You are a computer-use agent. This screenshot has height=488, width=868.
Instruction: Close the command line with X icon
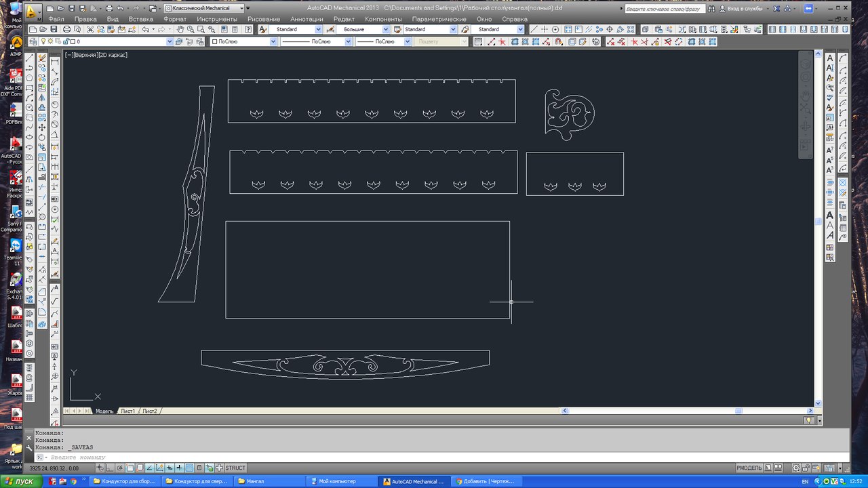(x=29, y=439)
